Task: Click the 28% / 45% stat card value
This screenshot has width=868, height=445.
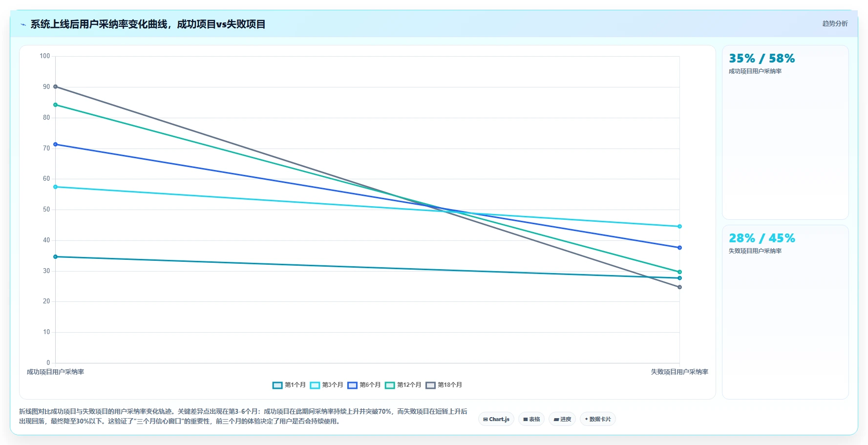Action: [x=762, y=238]
